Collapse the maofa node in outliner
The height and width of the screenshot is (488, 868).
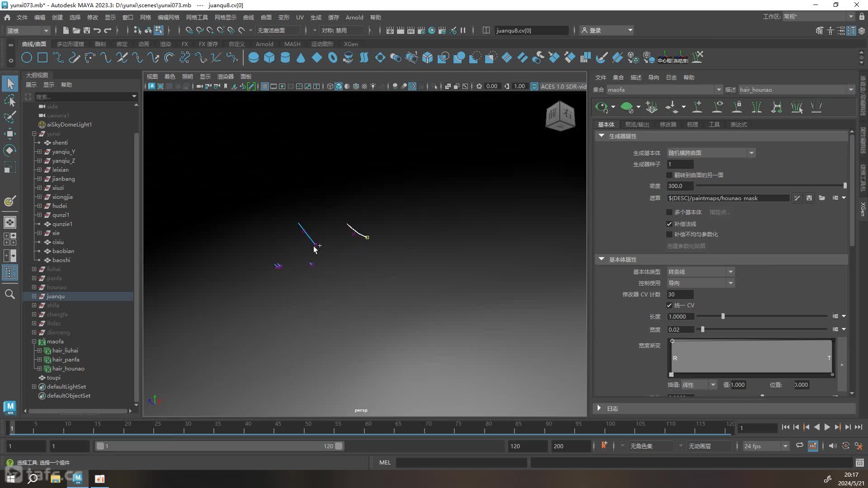[x=34, y=342]
